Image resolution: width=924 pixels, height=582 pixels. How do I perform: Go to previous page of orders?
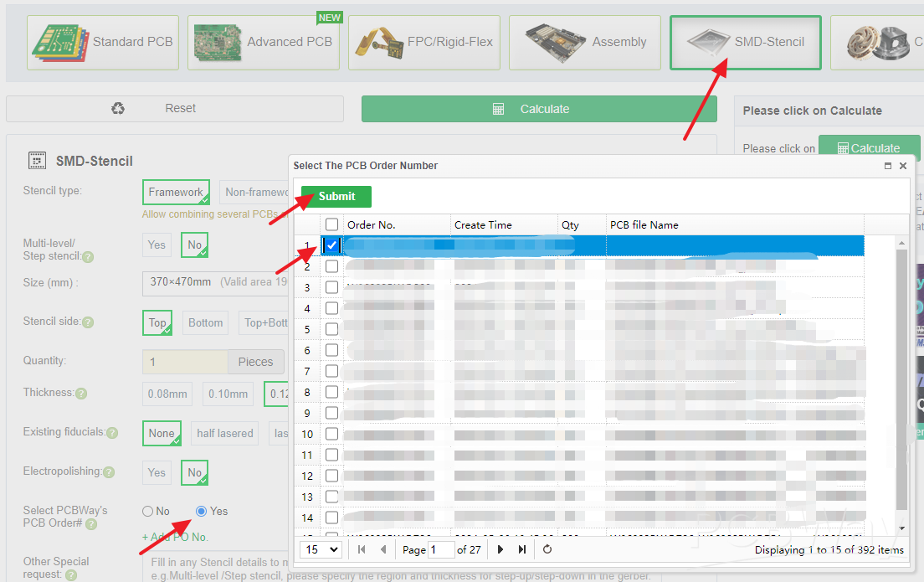point(383,549)
